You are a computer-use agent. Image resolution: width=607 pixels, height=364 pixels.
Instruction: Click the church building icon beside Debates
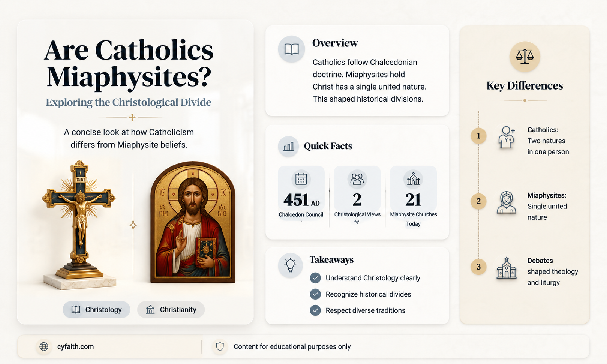tap(507, 268)
